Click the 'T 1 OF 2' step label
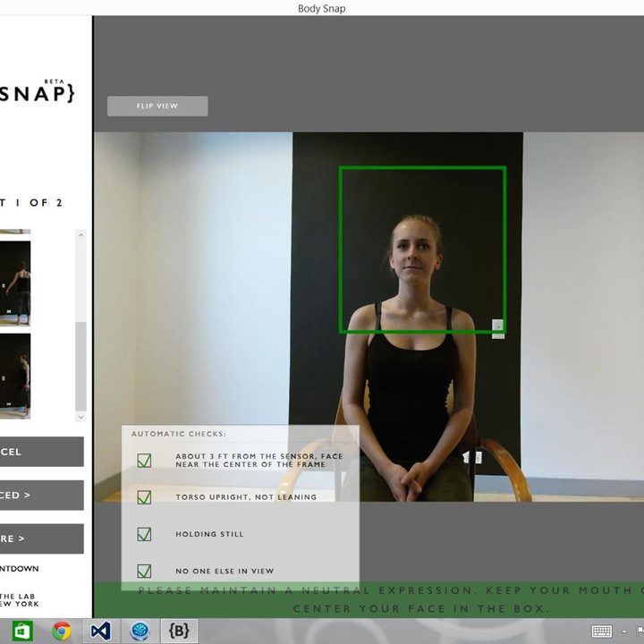Screen dimensions: 644x644 (31, 202)
